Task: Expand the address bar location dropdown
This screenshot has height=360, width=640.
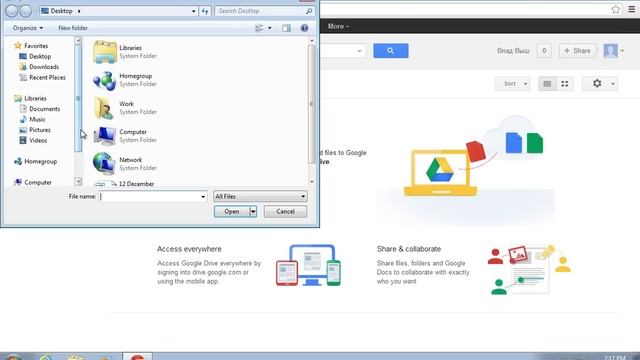Action: tap(193, 11)
